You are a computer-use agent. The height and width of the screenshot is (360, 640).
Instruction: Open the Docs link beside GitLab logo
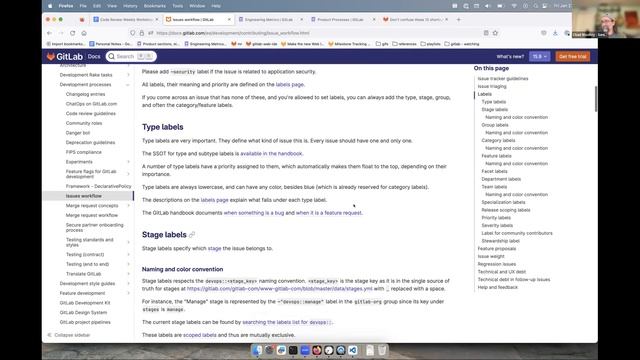[x=94, y=56]
